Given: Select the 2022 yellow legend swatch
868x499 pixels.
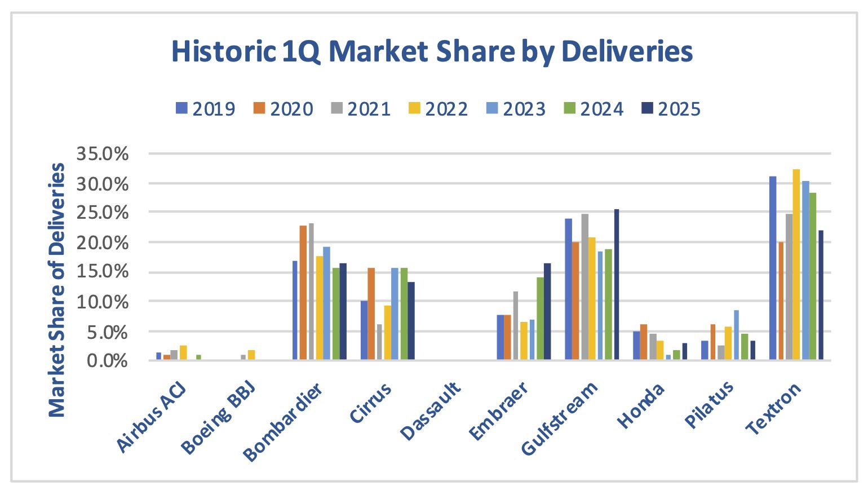Looking at the screenshot, I should [x=414, y=108].
